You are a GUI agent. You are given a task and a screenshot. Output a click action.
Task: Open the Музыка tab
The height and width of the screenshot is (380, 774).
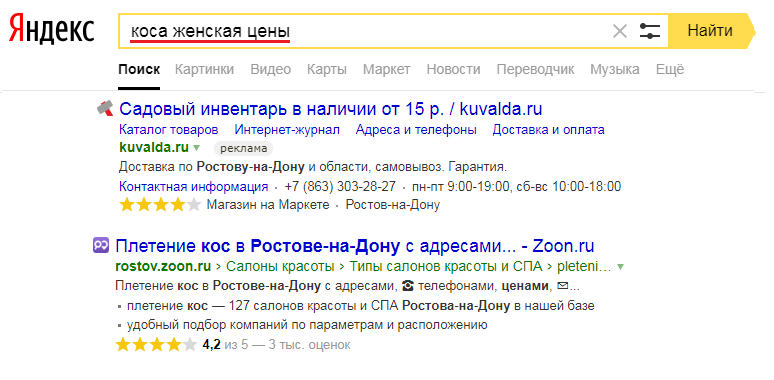point(615,69)
